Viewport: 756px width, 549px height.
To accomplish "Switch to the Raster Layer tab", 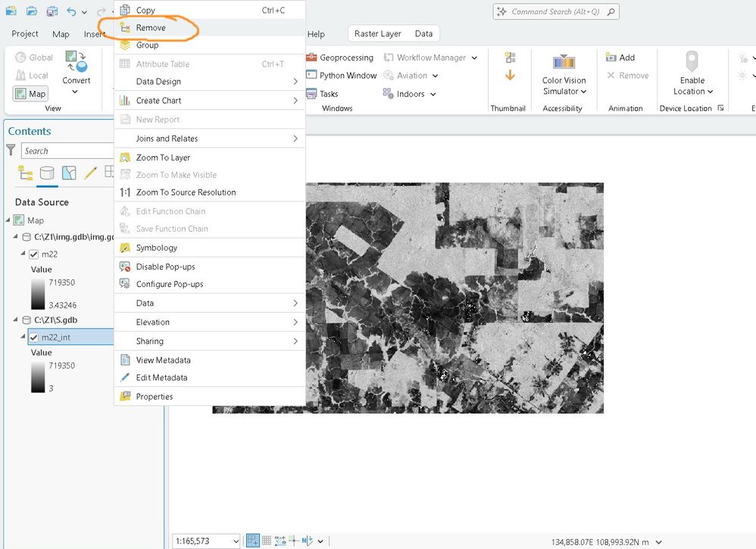I will pos(377,34).
